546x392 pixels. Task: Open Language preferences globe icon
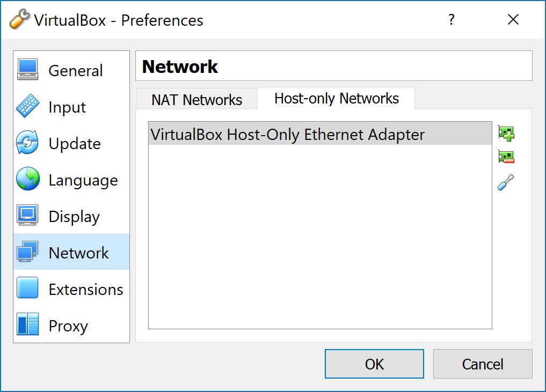(27, 179)
